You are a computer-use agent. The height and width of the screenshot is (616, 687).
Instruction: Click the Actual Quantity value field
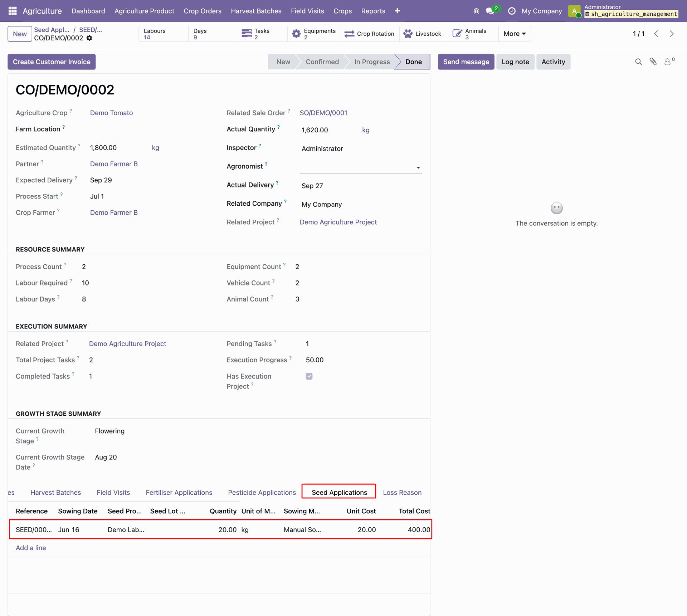pyautogui.click(x=328, y=130)
